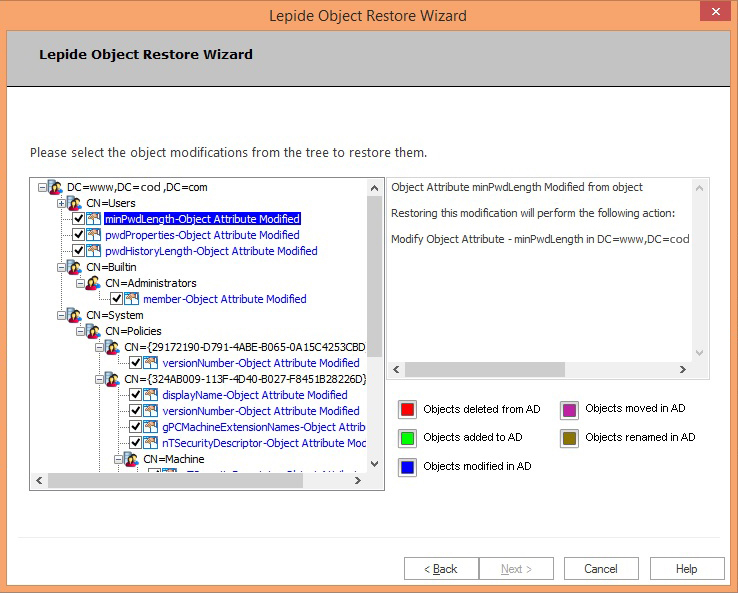Viewport: 738px width, 593px height.
Task: Click the group icon next to CN=Administrators
Action: pos(93,283)
